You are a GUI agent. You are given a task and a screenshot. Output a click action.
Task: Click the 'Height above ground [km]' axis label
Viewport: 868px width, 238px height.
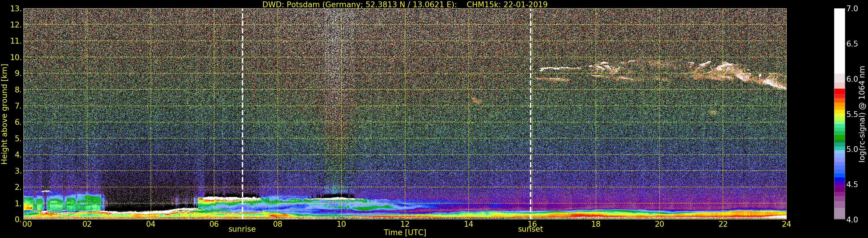[4, 114]
